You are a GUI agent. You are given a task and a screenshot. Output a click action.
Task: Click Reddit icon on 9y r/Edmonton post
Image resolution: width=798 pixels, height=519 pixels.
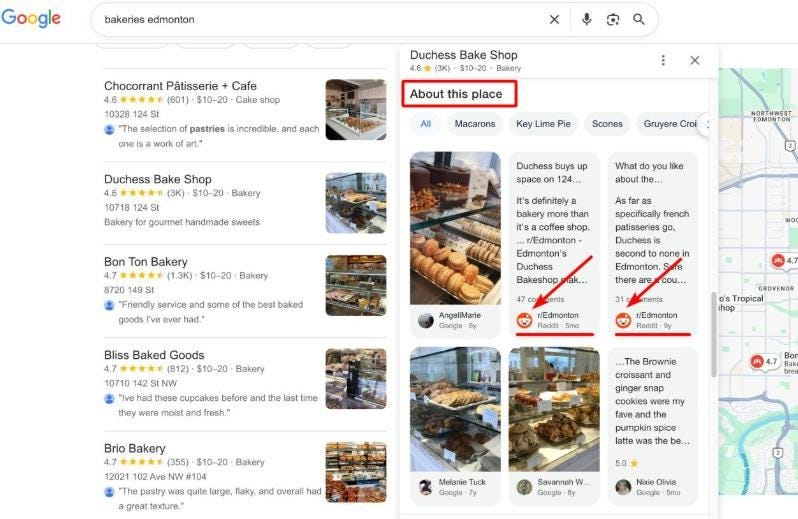tap(623, 320)
